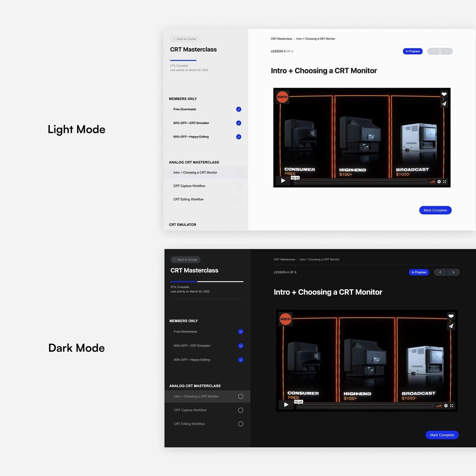This screenshot has height=476, width=476.
Task: Play the video in the dark mode player
Action: pyautogui.click(x=286, y=405)
